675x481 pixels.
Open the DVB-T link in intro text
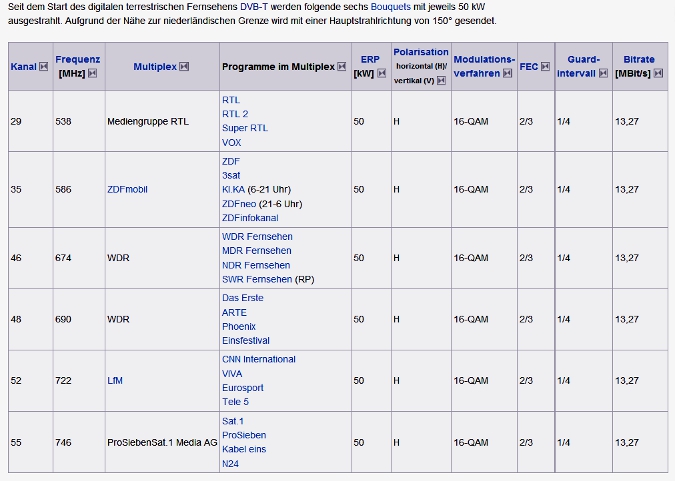(254, 6)
